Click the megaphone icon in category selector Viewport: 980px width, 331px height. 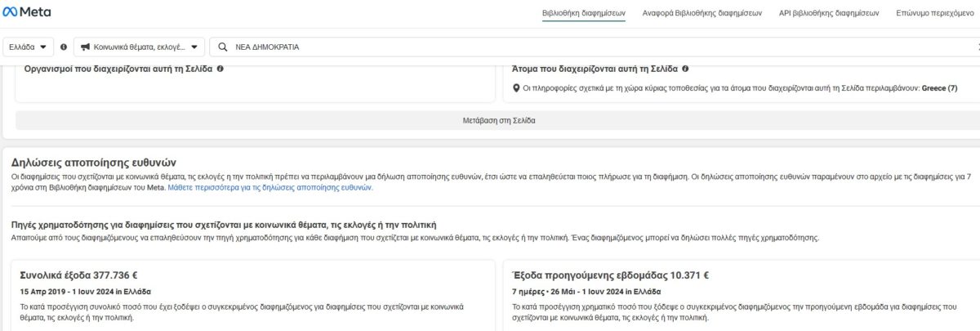click(x=85, y=47)
